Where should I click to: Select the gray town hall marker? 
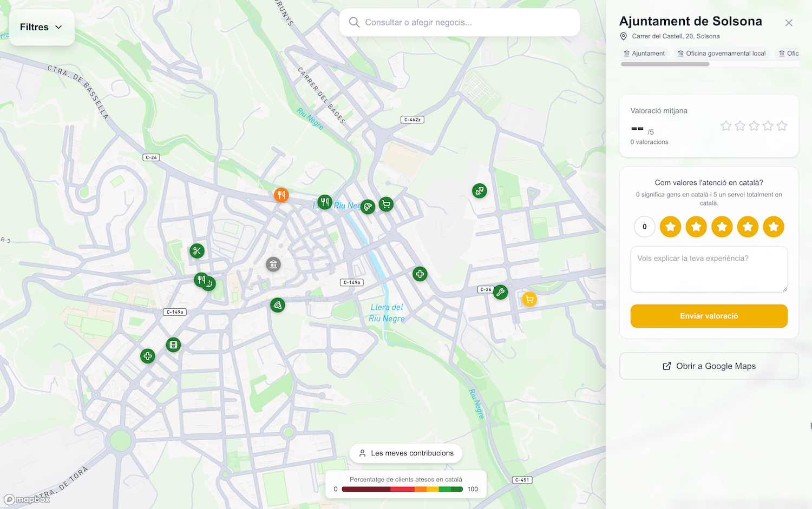pyautogui.click(x=273, y=265)
